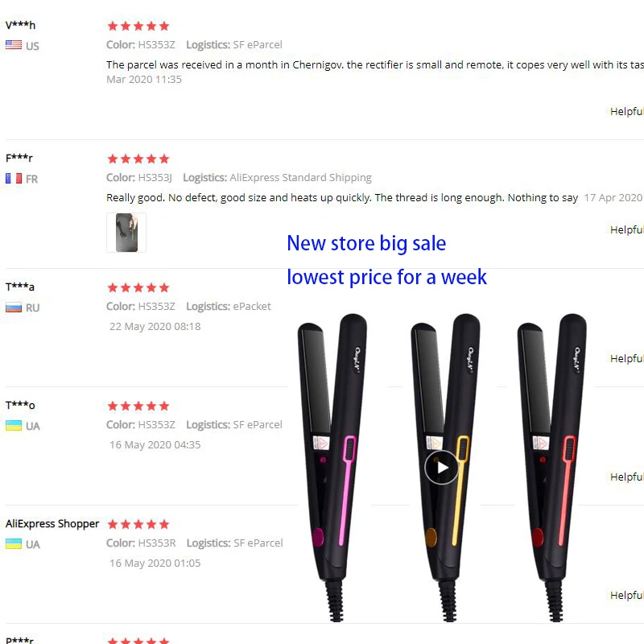The image size is (644, 644).
Task: Select the red hair straightener image
Action: click(551, 468)
